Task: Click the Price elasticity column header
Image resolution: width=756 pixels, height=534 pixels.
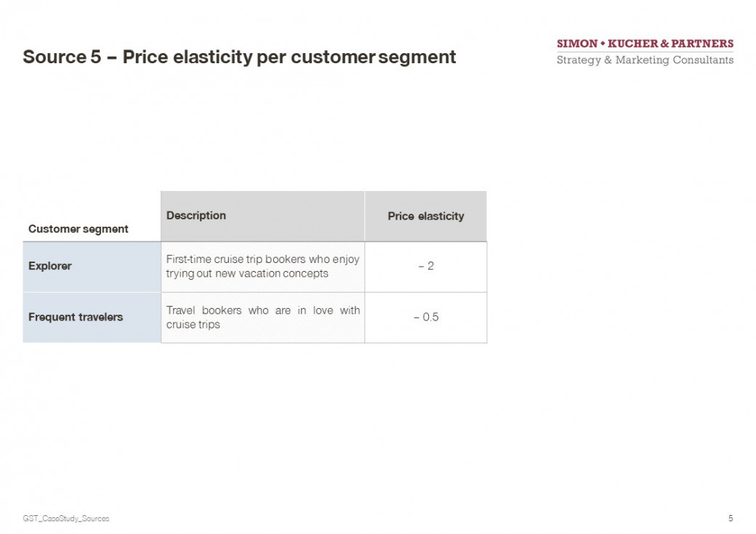Action: click(x=426, y=216)
